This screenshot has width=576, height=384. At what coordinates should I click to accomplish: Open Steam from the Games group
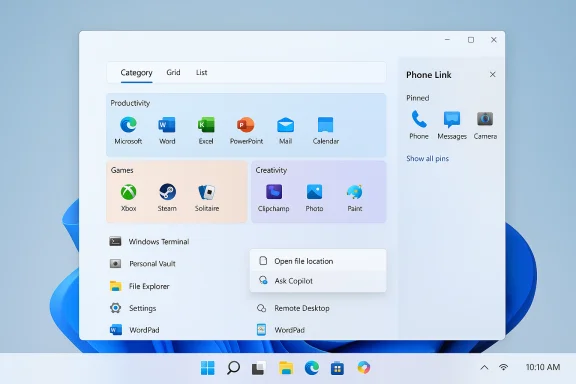coord(167,197)
